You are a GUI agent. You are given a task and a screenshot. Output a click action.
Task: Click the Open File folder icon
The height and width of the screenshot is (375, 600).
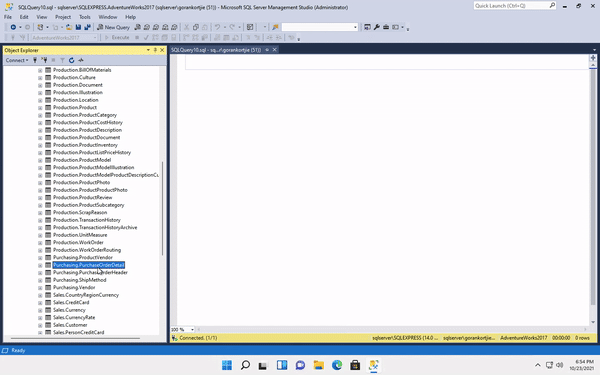pos(69,27)
